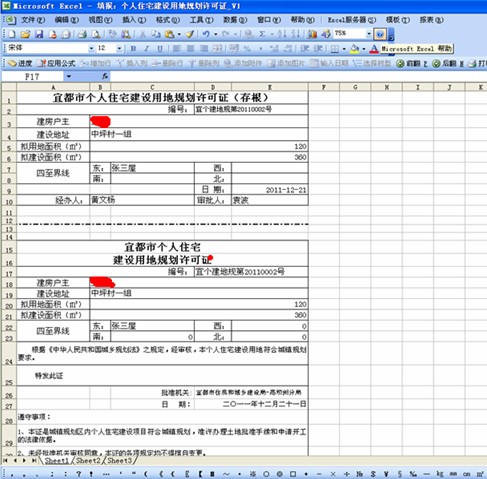Click the 进度 button
The height and width of the screenshot is (479, 487).
click(20, 63)
